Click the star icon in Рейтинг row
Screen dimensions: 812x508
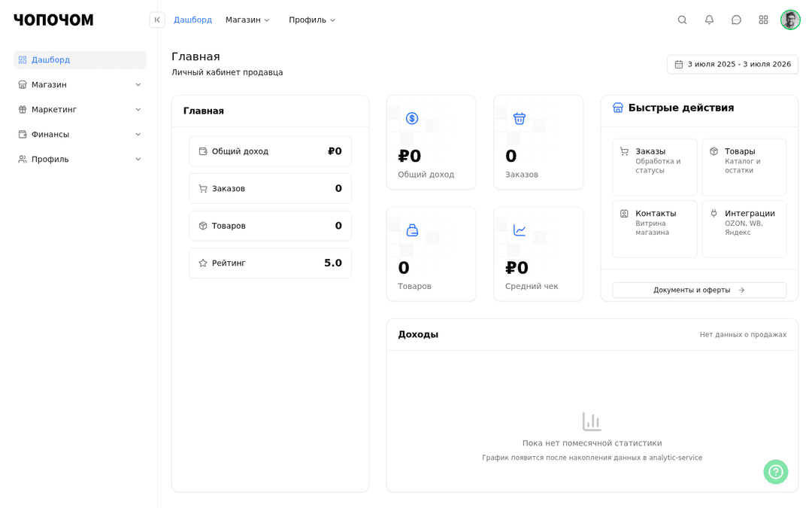tap(203, 263)
